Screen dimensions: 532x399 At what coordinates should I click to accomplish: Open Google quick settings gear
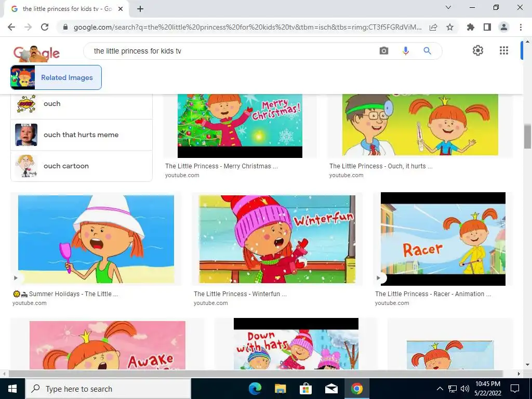click(478, 50)
